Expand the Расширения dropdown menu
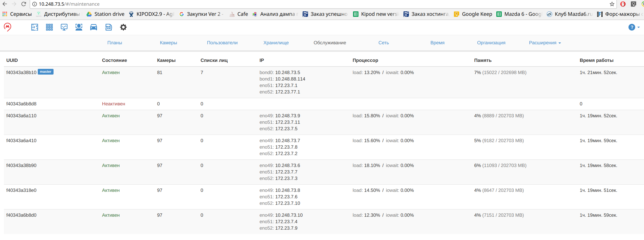Image resolution: width=644 pixels, height=240 pixels. point(545,43)
